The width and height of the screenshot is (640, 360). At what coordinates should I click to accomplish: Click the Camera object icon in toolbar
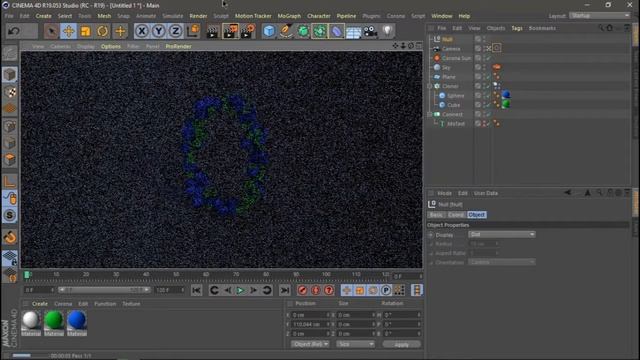tap(370, 31)
